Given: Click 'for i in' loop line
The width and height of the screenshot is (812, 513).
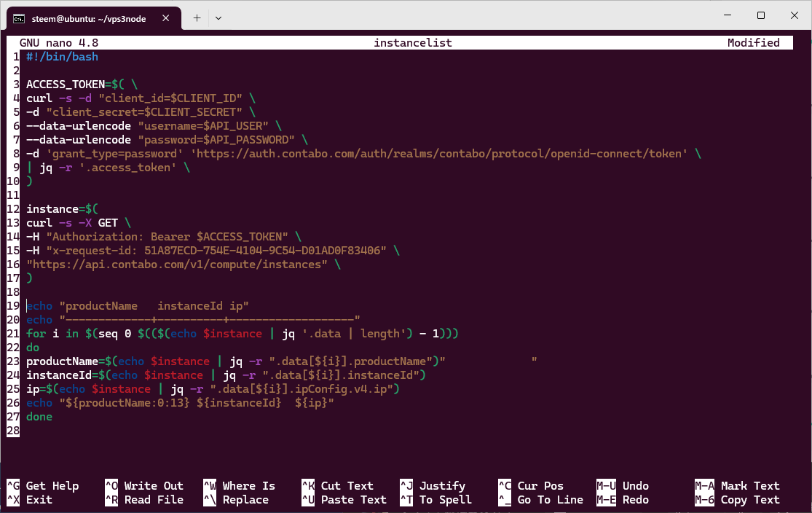Looking at the screenshot, I should click(x=243, y=334).
